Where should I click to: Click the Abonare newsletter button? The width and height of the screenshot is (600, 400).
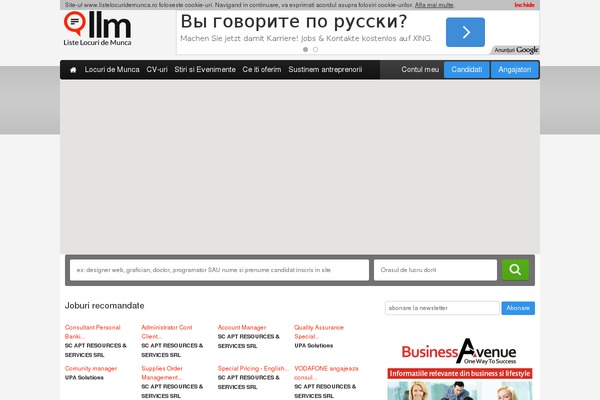coord(518,308)
